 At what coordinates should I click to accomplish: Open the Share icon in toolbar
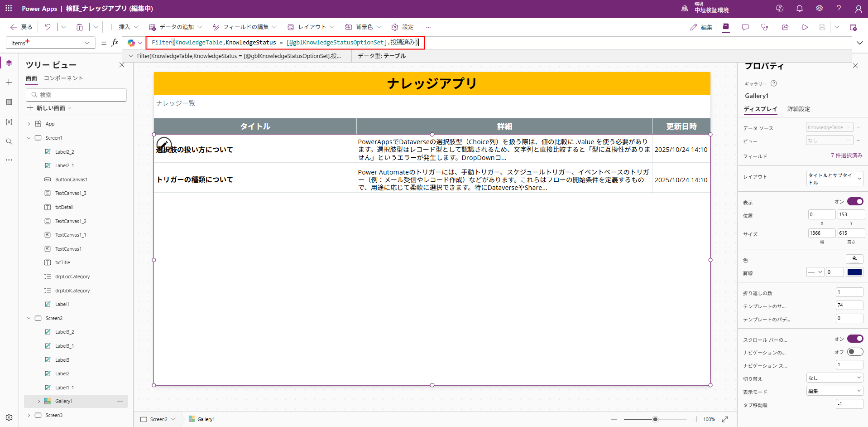click(x=785, y=27)
